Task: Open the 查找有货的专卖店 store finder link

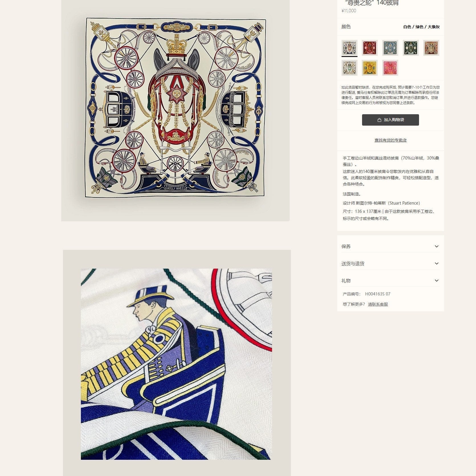Action: tap(390, 140)
